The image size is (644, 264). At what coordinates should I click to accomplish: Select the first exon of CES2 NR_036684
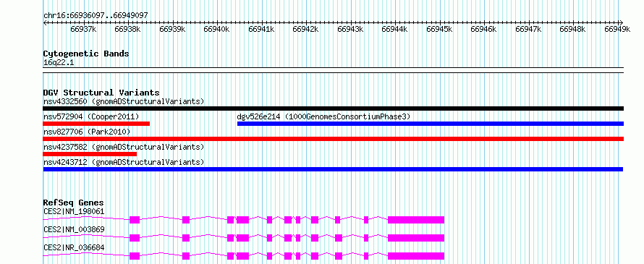point(135,256)
